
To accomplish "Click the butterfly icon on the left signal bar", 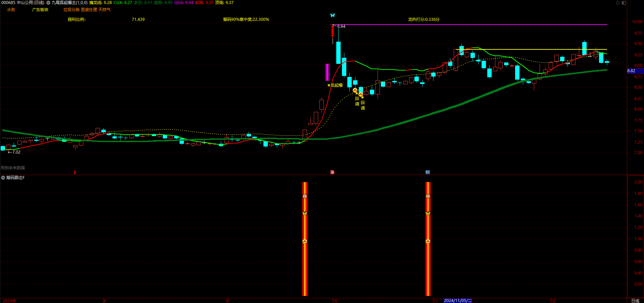I will click(x=305, y=214).
